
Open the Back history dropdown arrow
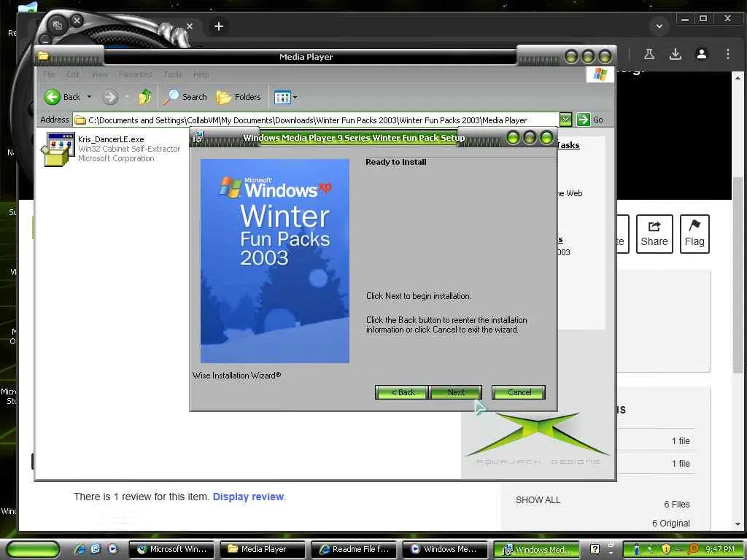click(x=89, y=97)
